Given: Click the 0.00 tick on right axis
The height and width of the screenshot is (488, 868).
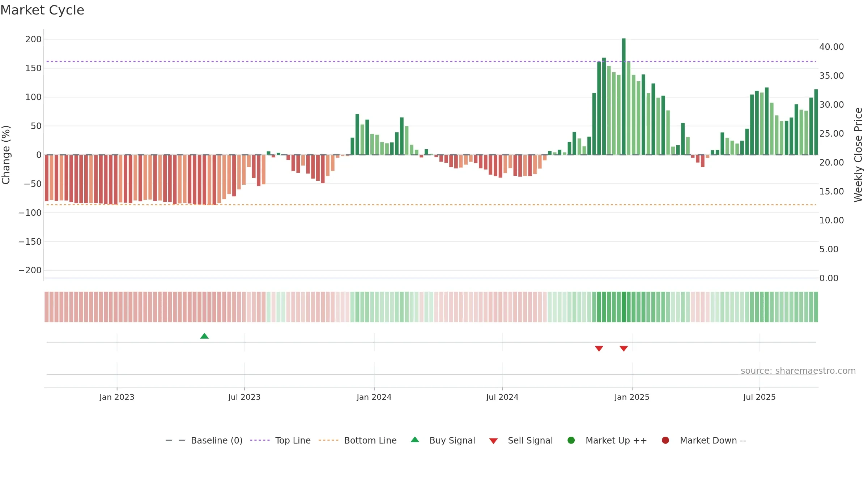Looking at the screenshot, I should coord(829,278).
